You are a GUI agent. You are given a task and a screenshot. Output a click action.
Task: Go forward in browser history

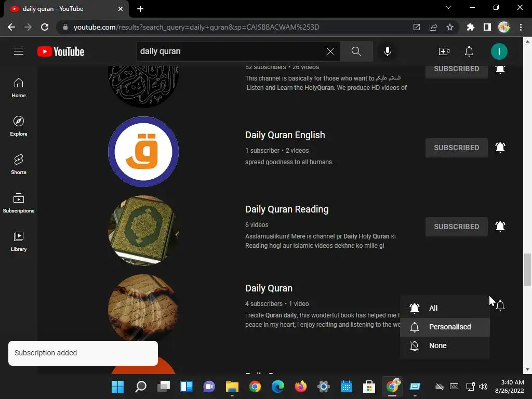coord(28,27)
